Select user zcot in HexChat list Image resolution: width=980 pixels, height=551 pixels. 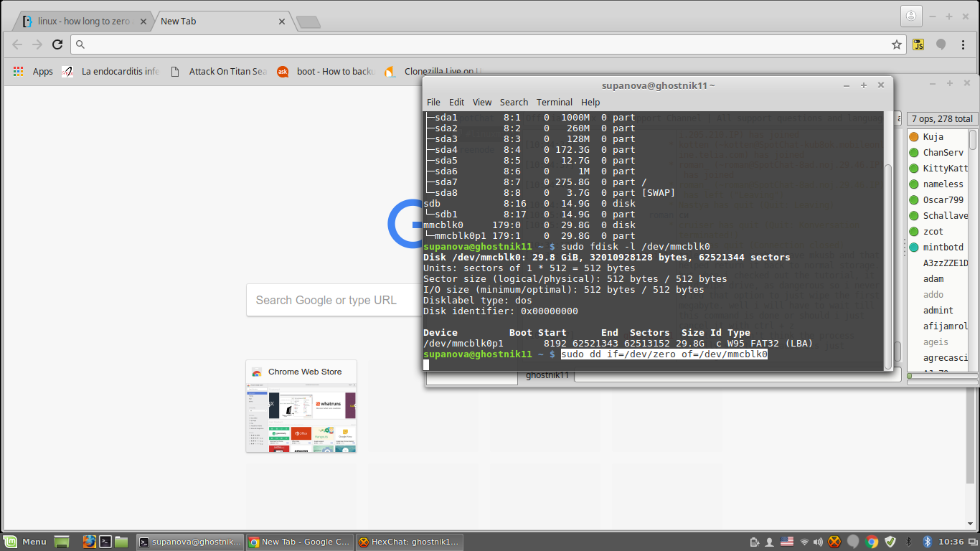point(933,232)
